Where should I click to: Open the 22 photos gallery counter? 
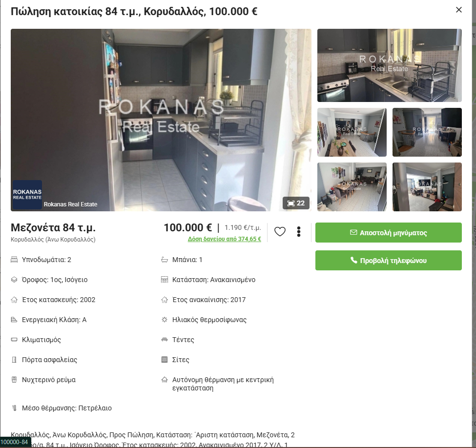296,204
